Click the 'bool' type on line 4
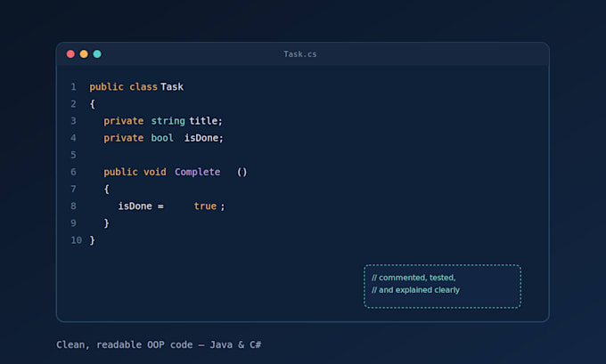The width and height of the screenshot is (606, 364). (162, 138)
